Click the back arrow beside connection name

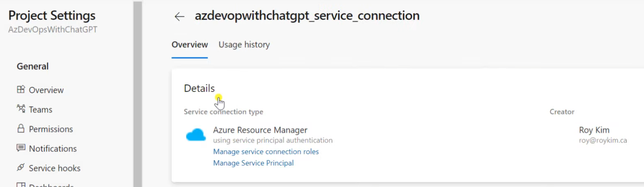click(179, 17)
